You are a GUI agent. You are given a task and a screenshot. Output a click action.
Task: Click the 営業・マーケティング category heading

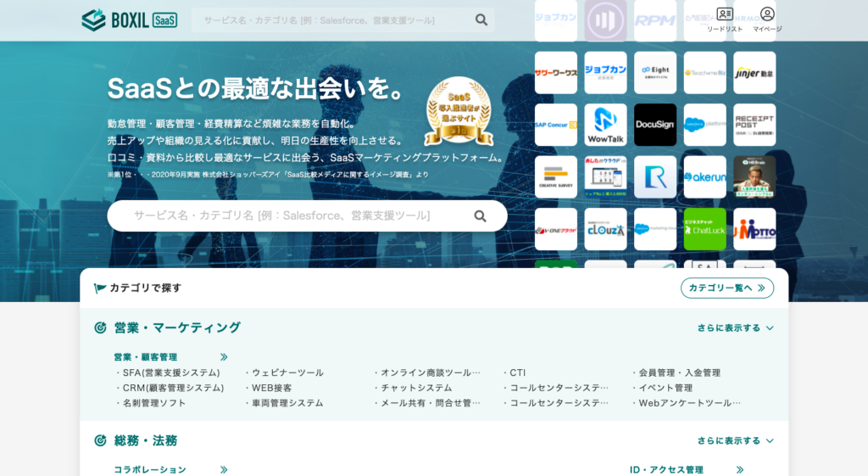pos(177,328)
